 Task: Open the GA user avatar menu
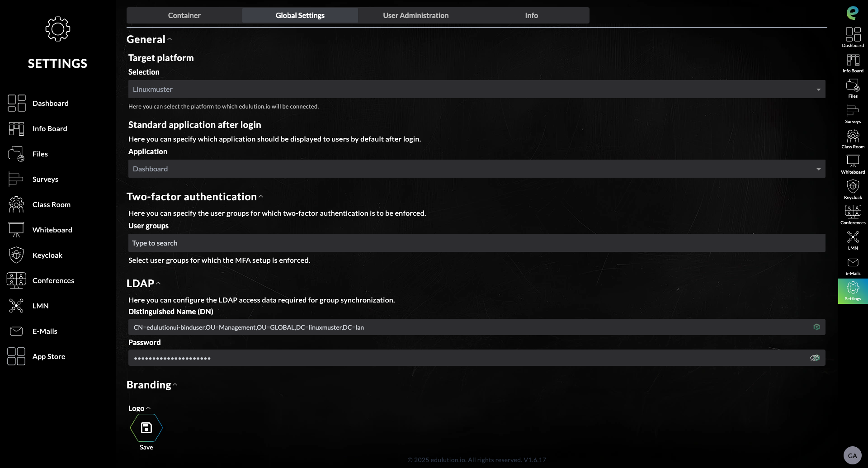pyautogui.click(x=852, y=455)
